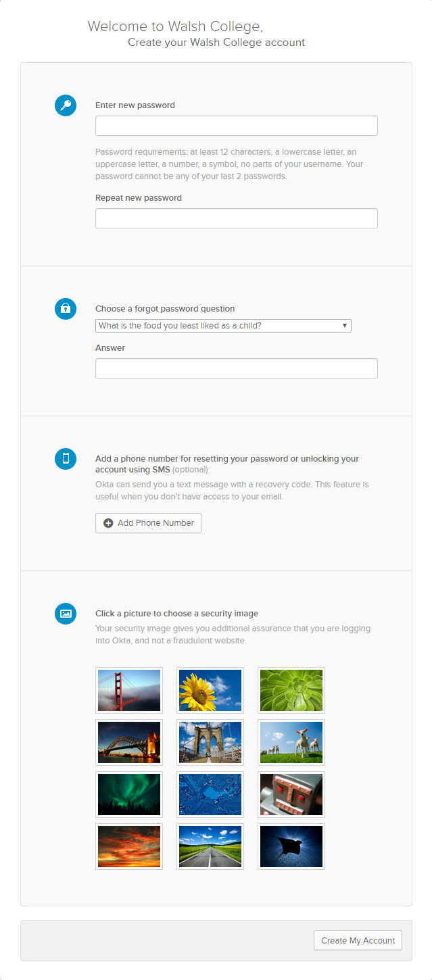This screenshot has height=980, width=432.
Task: Click the plus icon on Add Phone Number
Action: [x=108, y=523]
